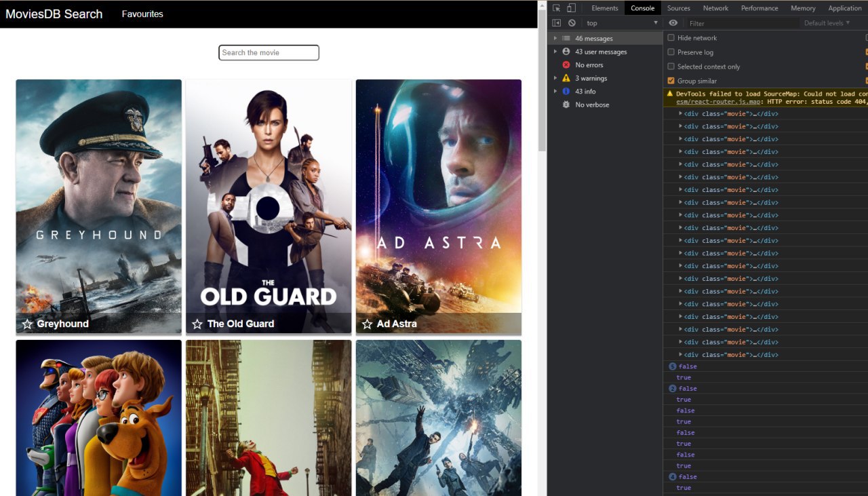Click the red error icon in the sidebar
Viewport: 868px width, 496px height.
coord(566,65)
